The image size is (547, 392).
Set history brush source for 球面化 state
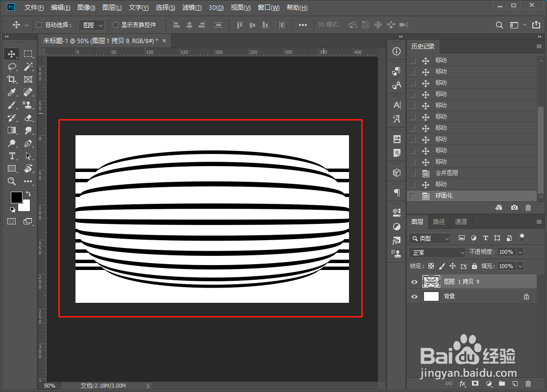click(413, 196)
